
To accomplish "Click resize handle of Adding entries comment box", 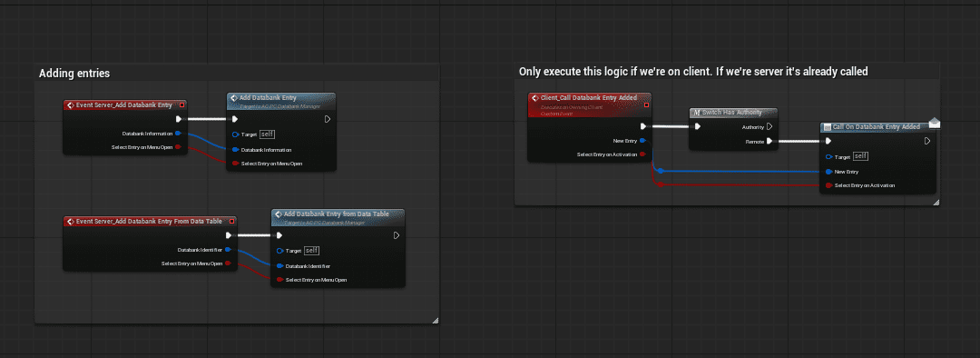I will pos(435,321).
